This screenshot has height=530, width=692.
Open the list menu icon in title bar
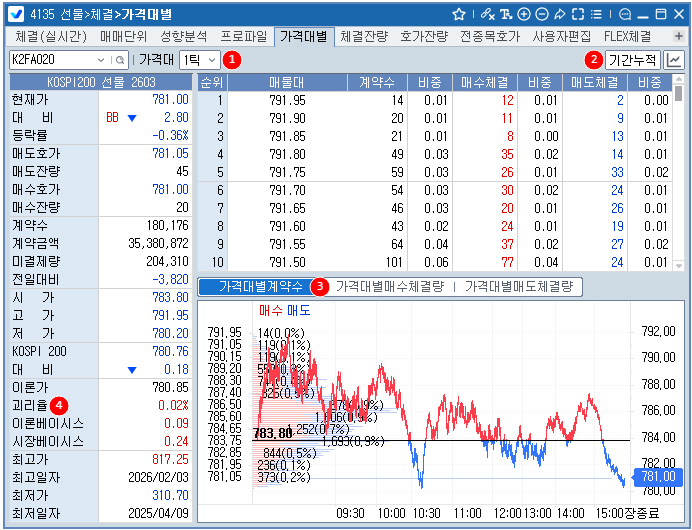(x=595, y=15)
